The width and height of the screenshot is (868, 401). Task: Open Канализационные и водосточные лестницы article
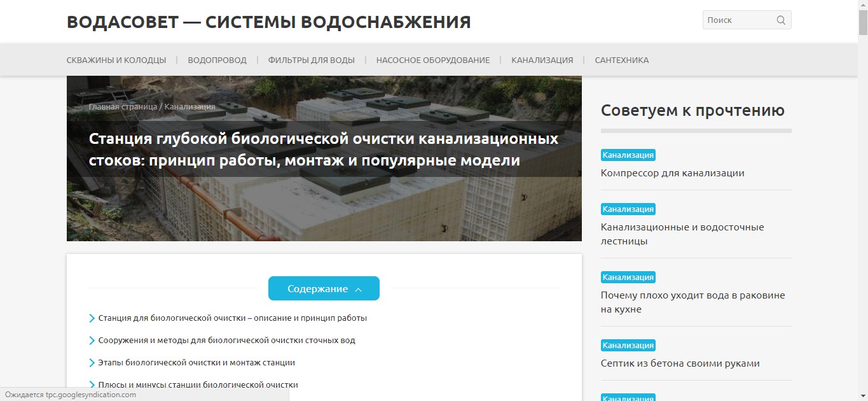[x=682, y=234]
